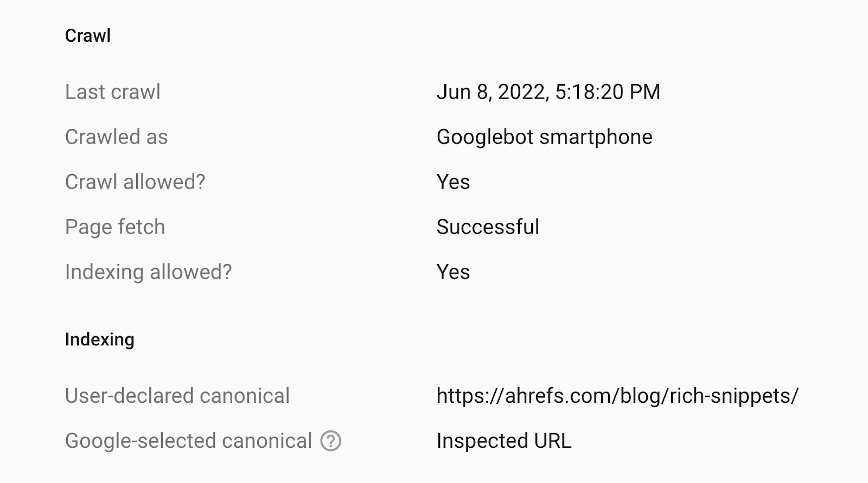Click the word Googlebot in the crawler value
Image resolution: width=868 pixels, height=483 pixels.
485,137
